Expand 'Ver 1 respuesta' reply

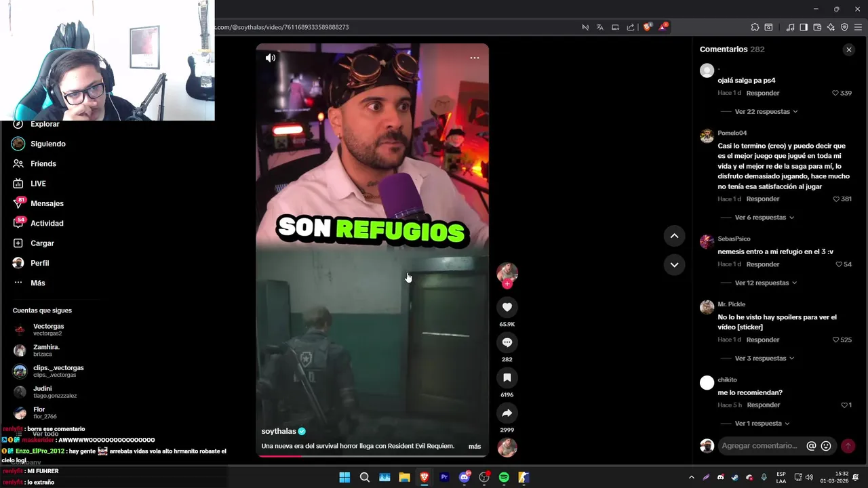[x=763, y=423]
